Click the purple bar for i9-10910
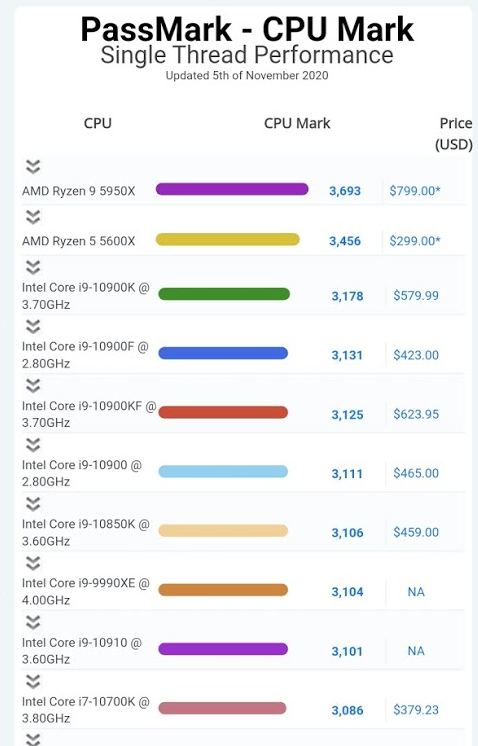Image resolution: width=478 pixels, height=746 pixels. click(223, 649)
